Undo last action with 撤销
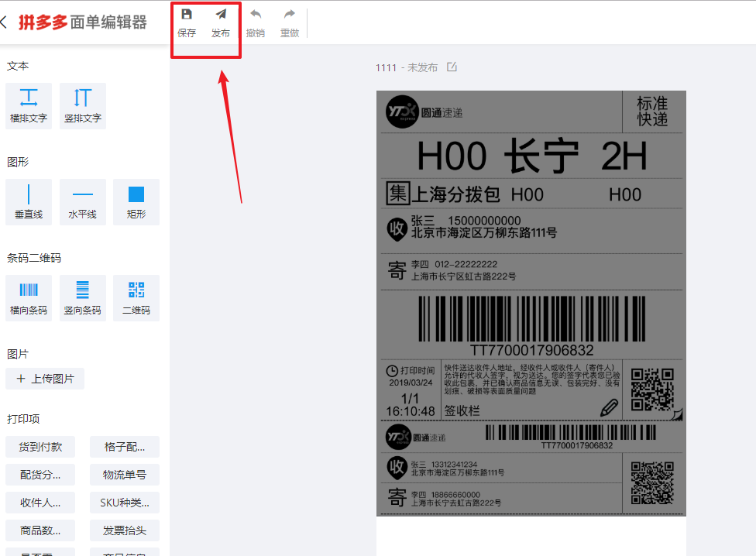This screenshot has width=756, height=556. click(x=256, y=23)
